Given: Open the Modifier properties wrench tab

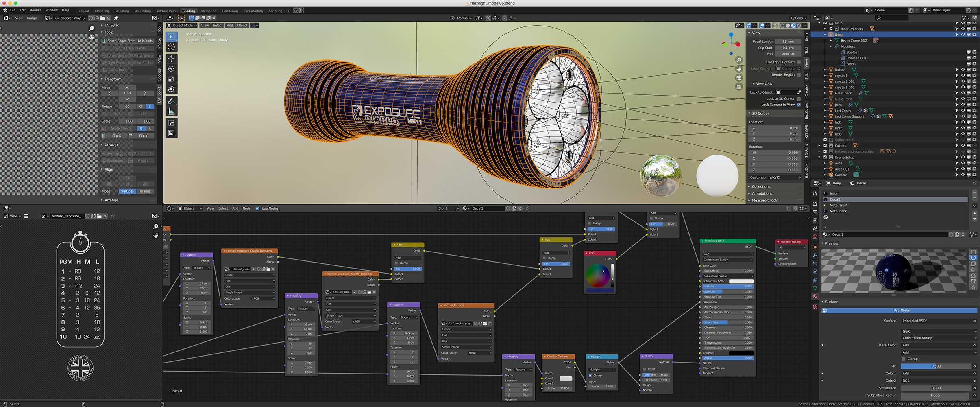Looking at the screenshot, I should pos(815,255).
